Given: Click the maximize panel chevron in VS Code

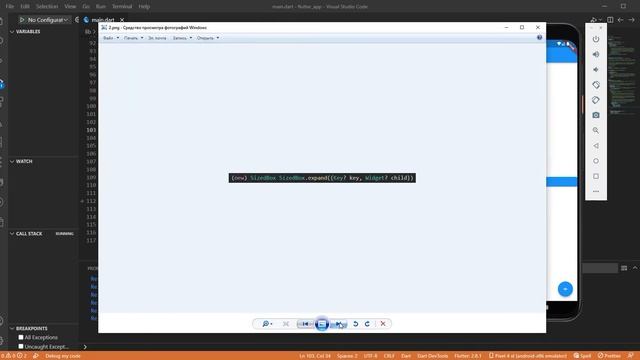Looking at the screenshot, I should (x=635, y=268).
